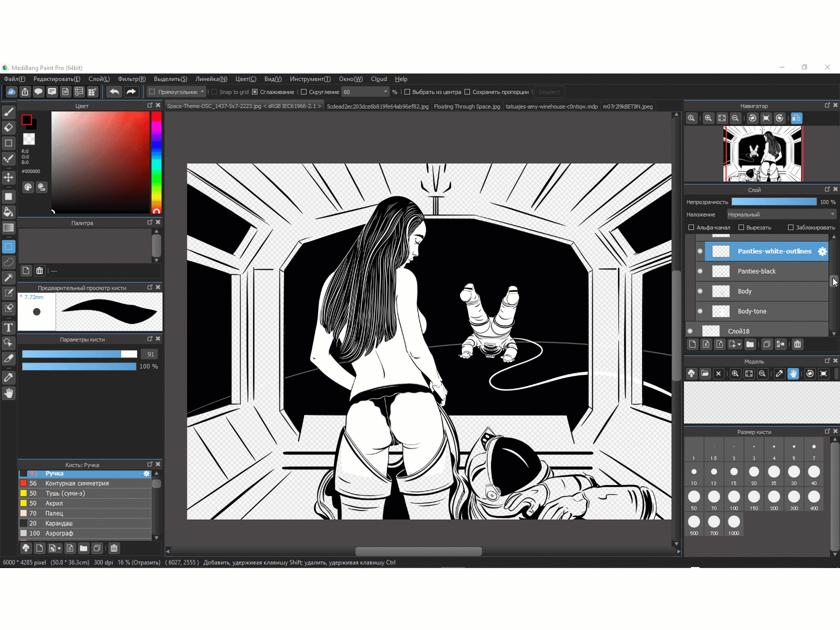Open the Cloud menu
Image resolution: width=840 pixels, height=630 pixels.
point(379,79)
